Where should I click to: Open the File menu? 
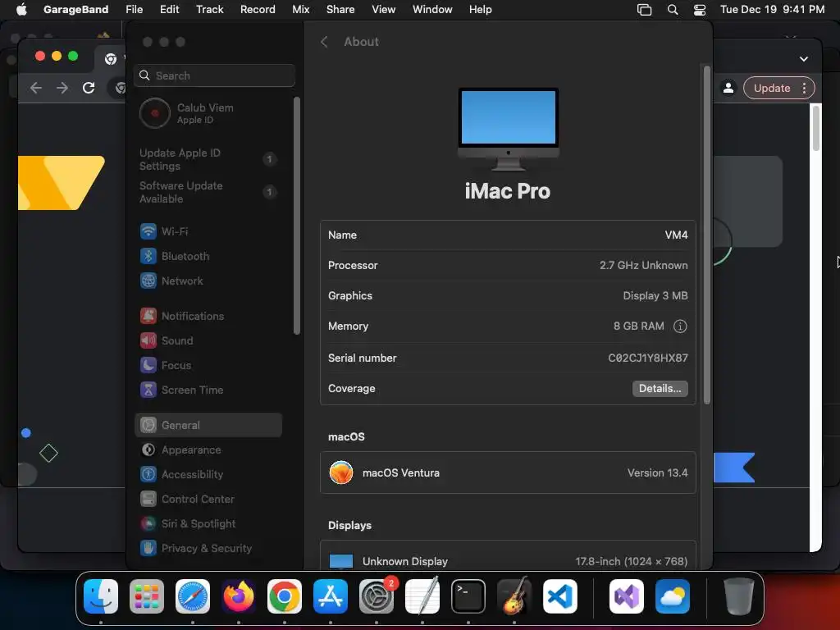click(x=134, y=9)
